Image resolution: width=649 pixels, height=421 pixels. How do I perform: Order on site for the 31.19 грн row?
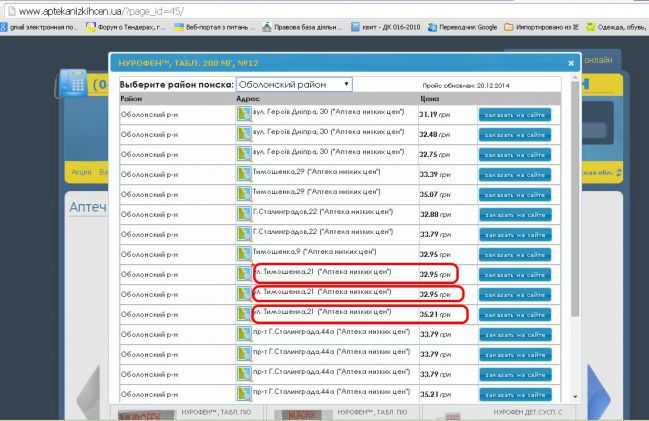515,115
